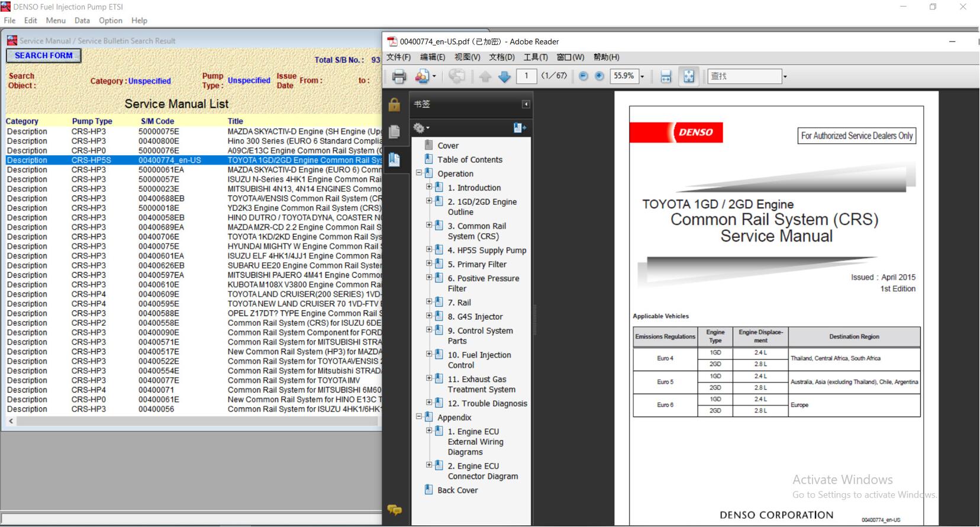Click the send/email globe icon in toolbar
This screenshot has height=527, width=980.
click(456, 76)
